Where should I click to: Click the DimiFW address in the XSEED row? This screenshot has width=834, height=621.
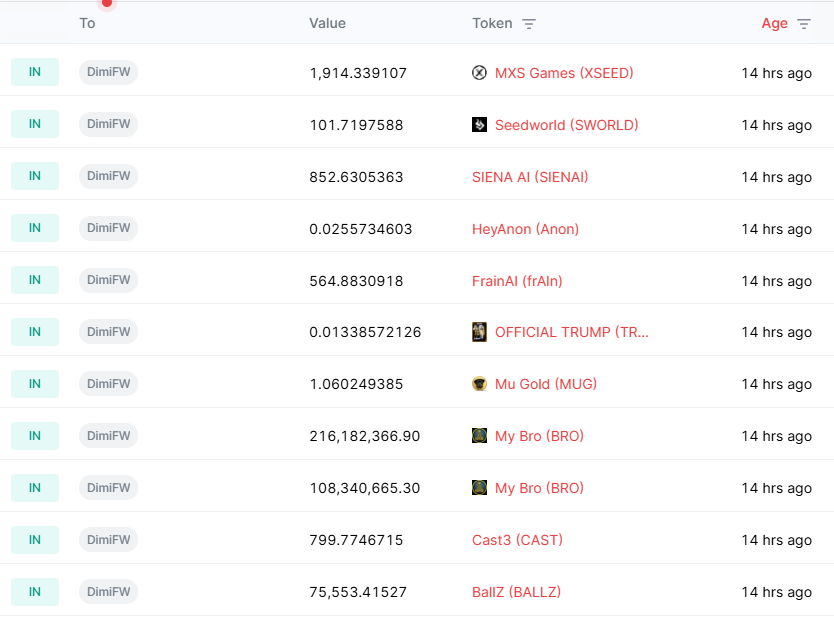pos(109,72)
